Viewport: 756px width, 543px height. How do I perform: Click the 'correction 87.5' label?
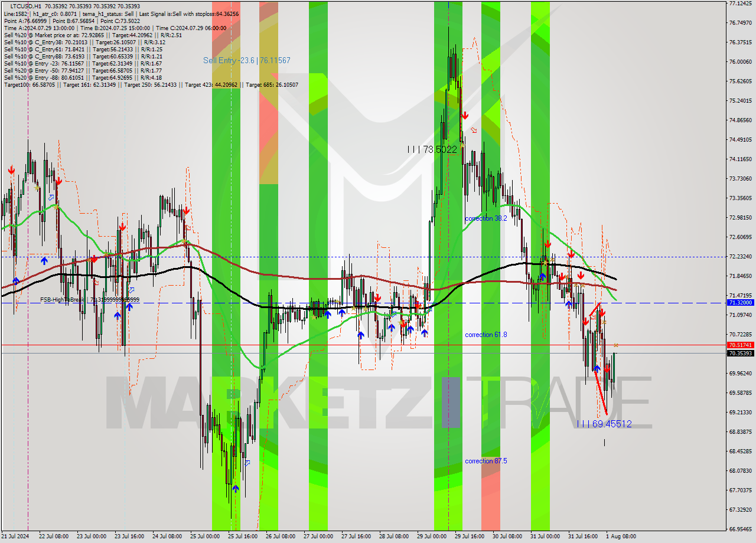[486, 461]
